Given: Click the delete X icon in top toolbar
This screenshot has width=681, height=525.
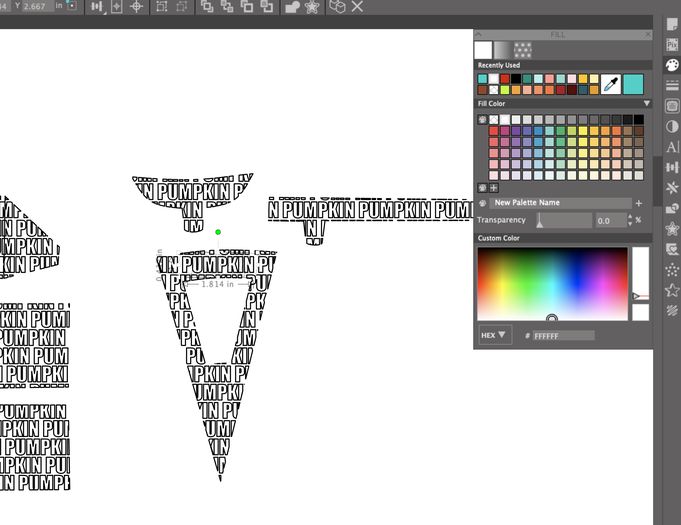Looking at the screenshot, I should [x=357, y=7].
